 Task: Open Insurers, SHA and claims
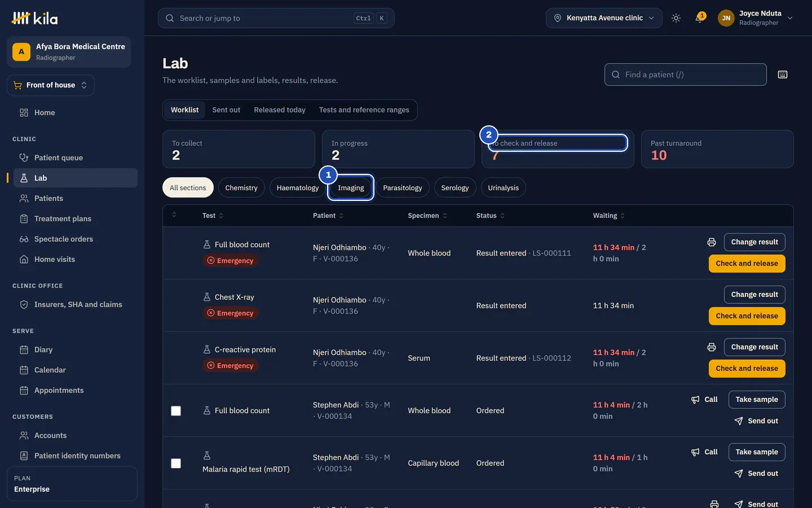coord(76,304)
